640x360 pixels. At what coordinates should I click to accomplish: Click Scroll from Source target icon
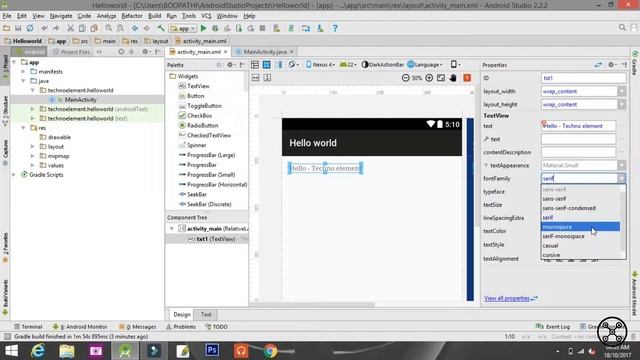click(x=121, y=52)
